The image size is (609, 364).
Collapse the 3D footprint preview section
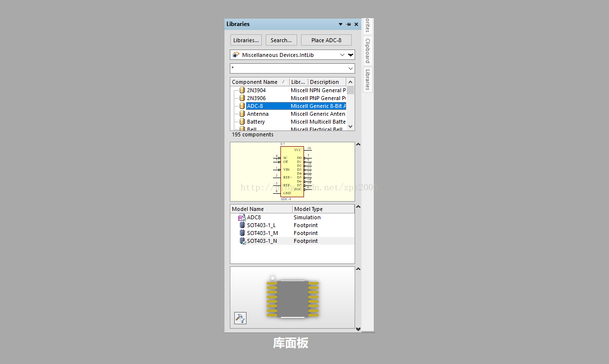pyautogui.click(x=358, y=269)
